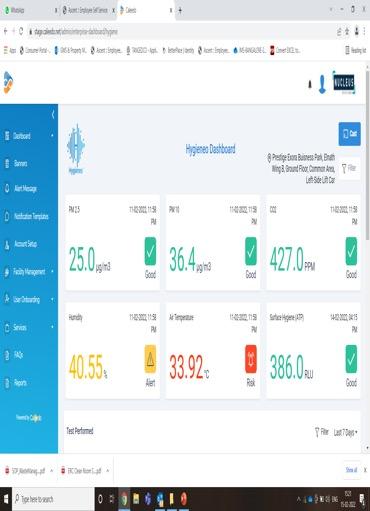Expand User Onboarding submenu arrow

pyautogui.click(x=52, y=299)
